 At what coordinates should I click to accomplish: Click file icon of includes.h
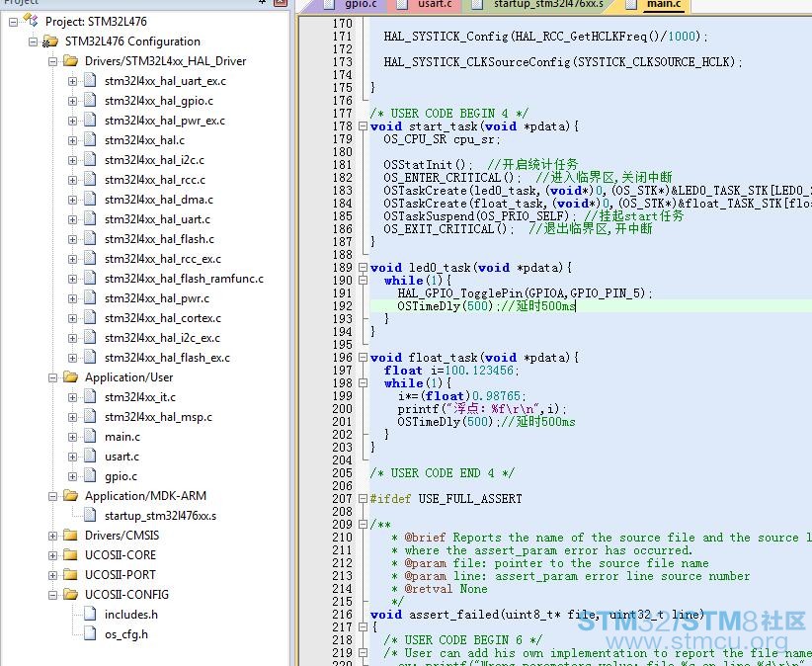coord(90,615)
